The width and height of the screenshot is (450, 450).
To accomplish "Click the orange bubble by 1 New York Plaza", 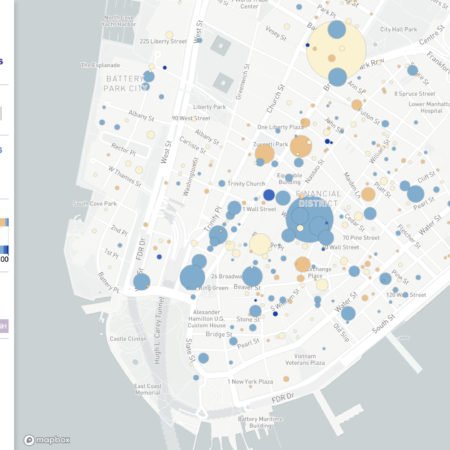I will [286, 379].
